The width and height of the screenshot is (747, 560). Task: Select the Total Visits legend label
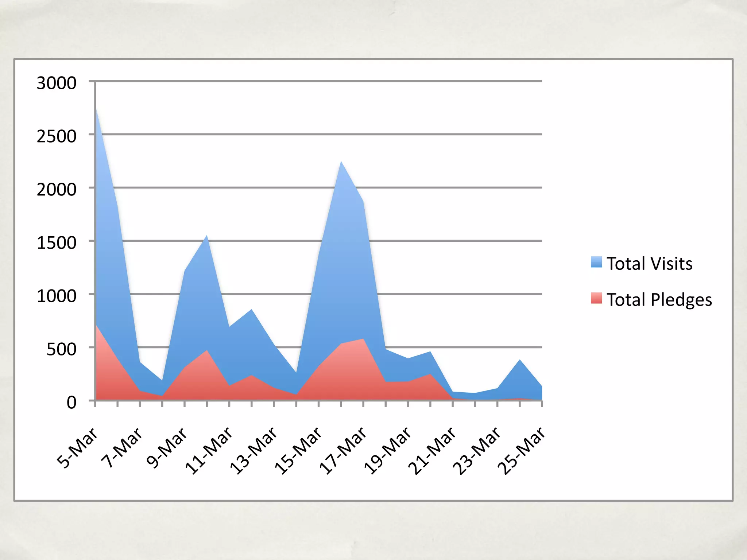pos(649,264)
